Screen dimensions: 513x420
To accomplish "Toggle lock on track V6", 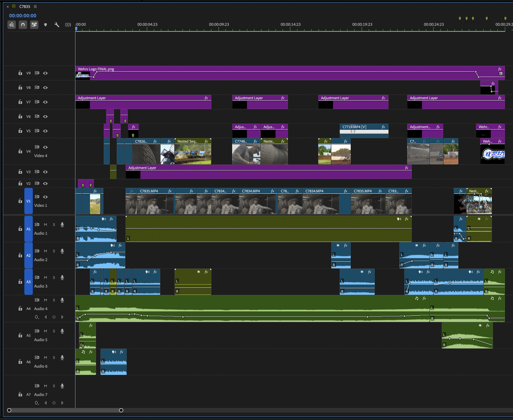I will tap(20, 116).
